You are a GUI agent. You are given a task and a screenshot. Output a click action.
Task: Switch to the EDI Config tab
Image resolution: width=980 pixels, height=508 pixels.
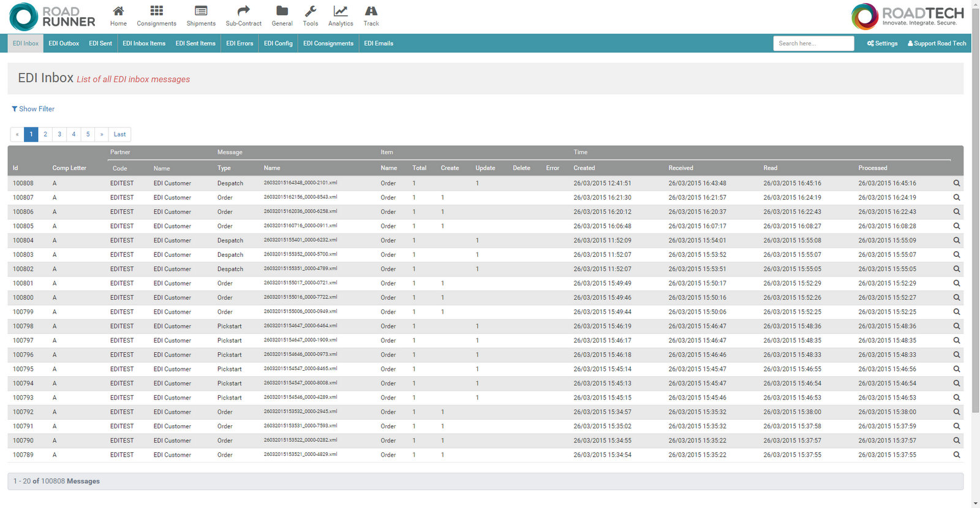(x=278, y=44)
